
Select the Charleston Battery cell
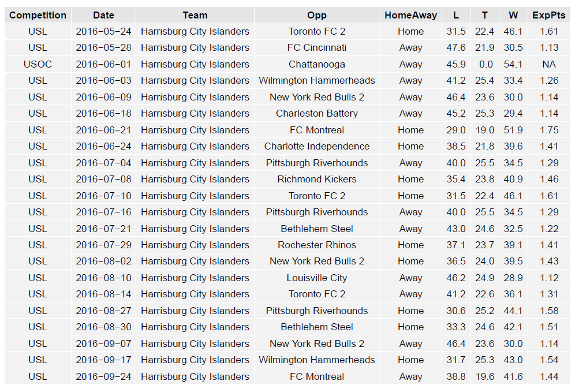click(x=317, y=114)
